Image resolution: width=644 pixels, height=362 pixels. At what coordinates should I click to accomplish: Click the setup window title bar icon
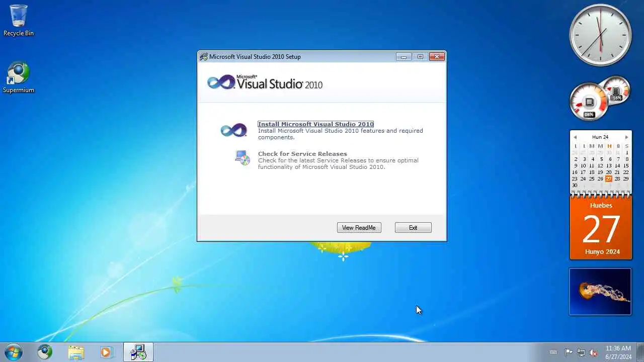(203, 57)
